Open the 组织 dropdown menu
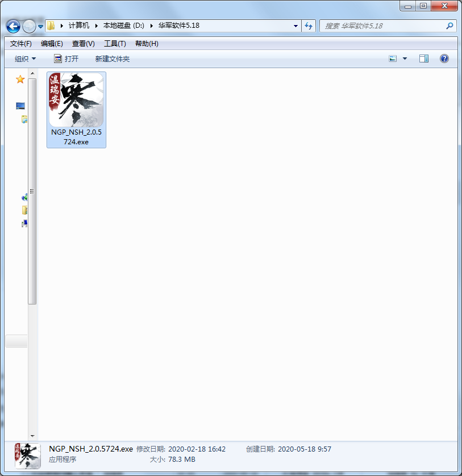Viewport: 462px width, 476px height. [x=25, y=59]
